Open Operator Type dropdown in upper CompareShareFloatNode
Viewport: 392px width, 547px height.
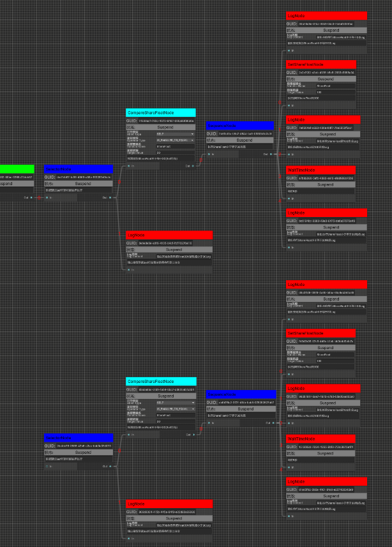pos(175,140)
